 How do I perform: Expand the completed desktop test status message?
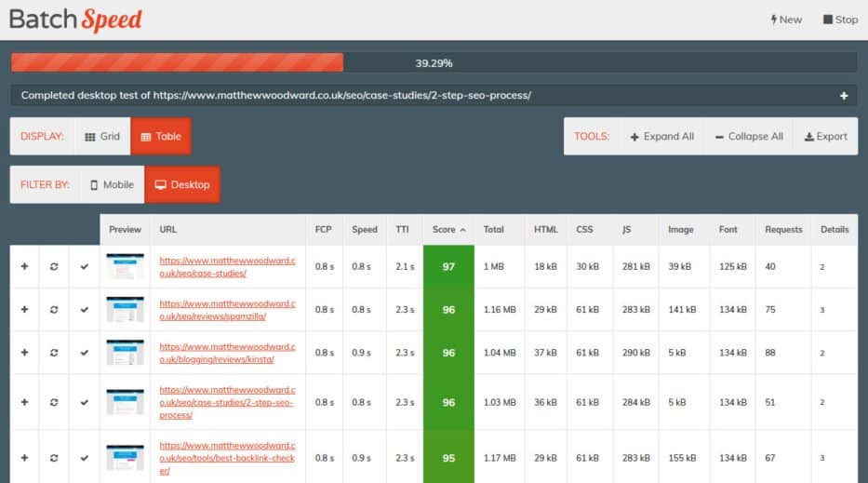(x=844, y=95)
